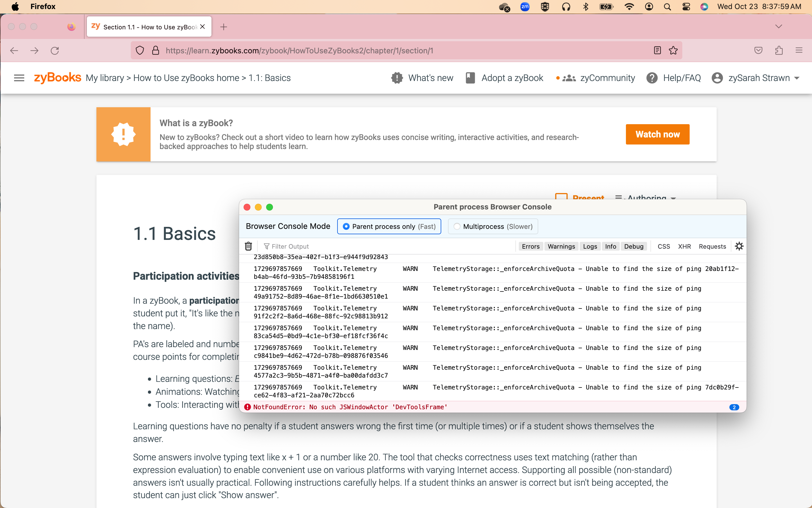Clear the console output with trash icon
812x508 pixels.
point(248,246)
